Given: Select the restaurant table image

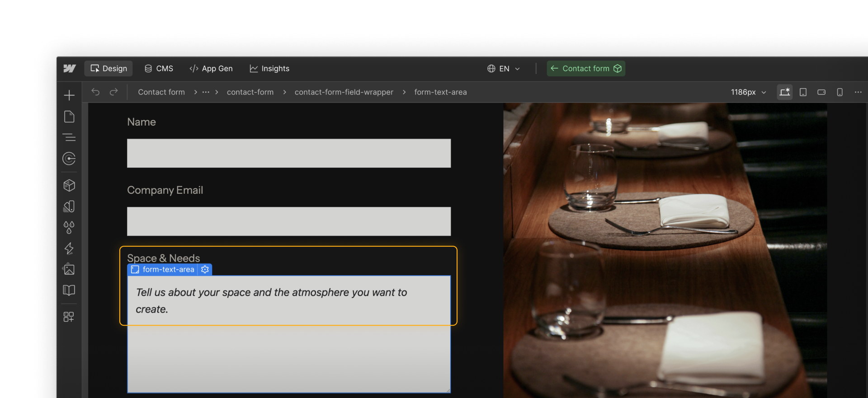Looking at the screenshot, I should pyautogui.click(x=665, y=250).
